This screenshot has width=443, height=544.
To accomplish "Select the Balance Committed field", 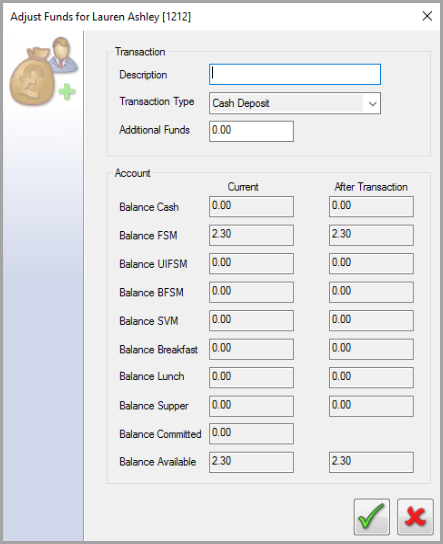I will [x=251, y=434].
